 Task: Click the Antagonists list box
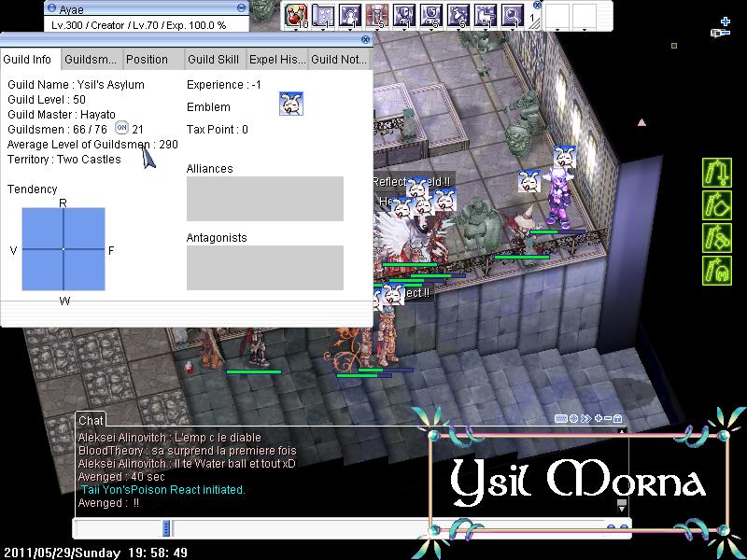[x=265, y=268]
